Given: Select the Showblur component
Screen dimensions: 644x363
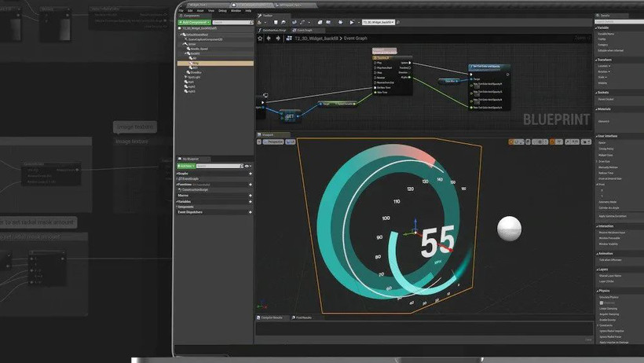Looking at the screenshot, I should click(x=196, y=72).
